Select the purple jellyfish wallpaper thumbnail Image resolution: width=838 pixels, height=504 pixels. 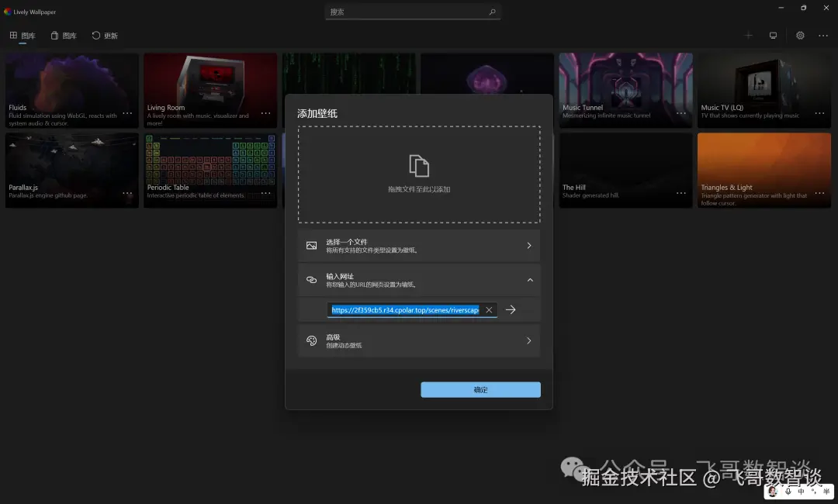click(x=487, y=73)
